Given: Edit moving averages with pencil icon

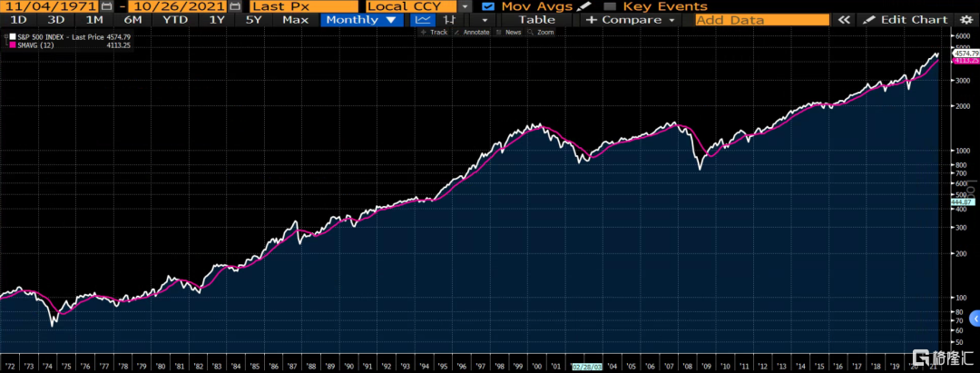Looking at the screenshot, I should click(584, 6).
